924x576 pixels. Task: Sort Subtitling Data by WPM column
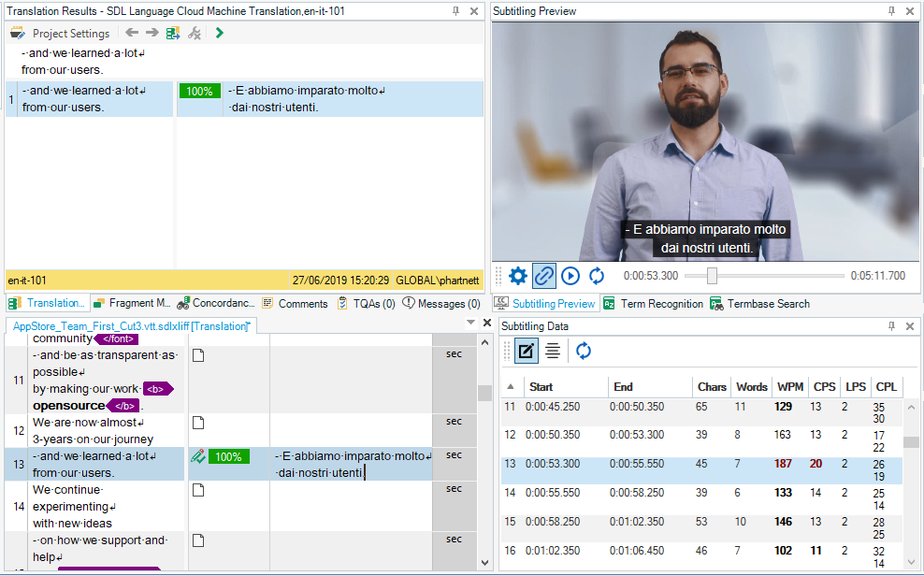pyautogui.click(x=790, y=387)
